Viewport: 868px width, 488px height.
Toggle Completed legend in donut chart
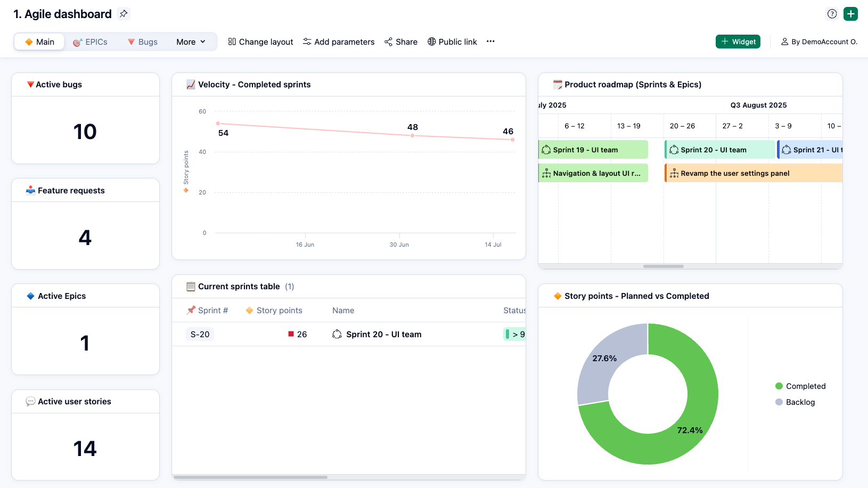(x=800, y=386)
